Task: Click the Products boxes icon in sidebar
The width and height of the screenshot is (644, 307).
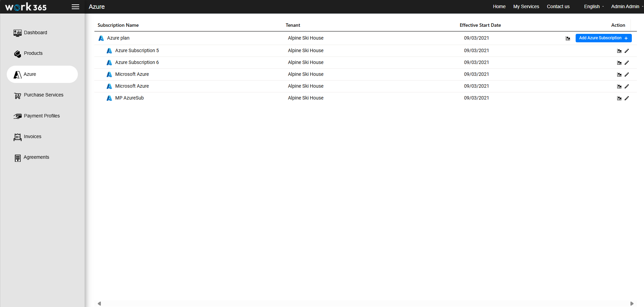Action: [x=18, y=54]
